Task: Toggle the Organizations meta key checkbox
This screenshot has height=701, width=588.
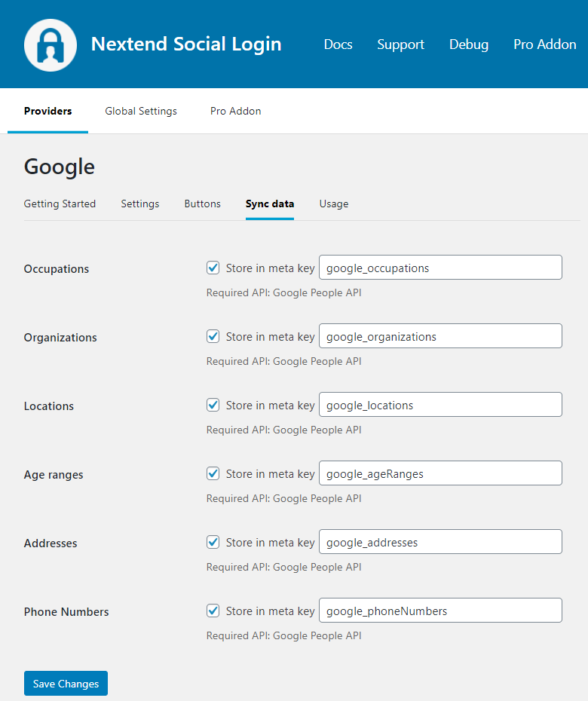Action: tap(213, 336)
